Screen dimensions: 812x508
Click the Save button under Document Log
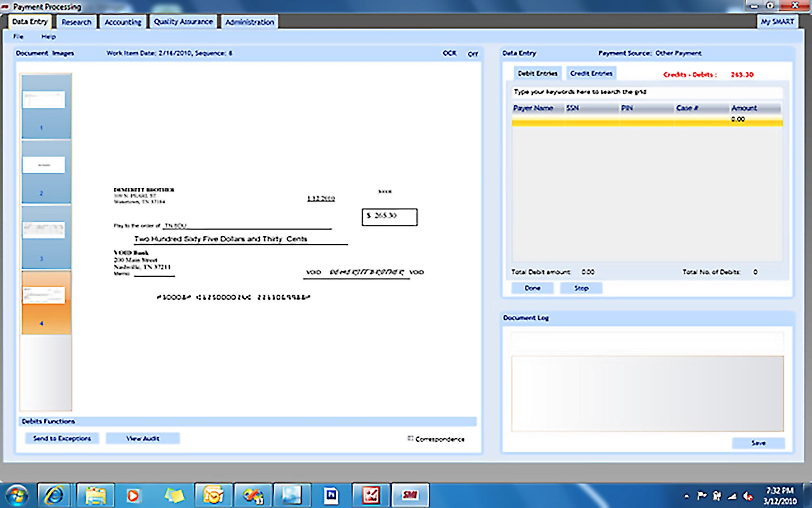(758, 443)
